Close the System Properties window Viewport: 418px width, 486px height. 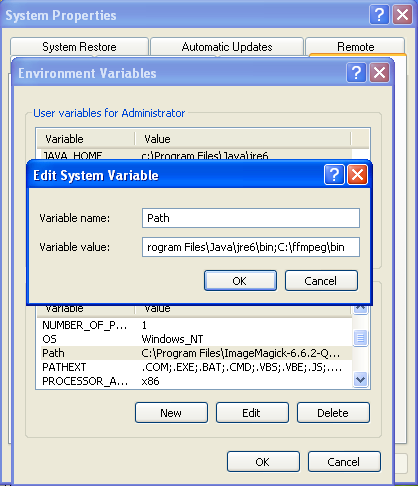click(x=403, y=15)
